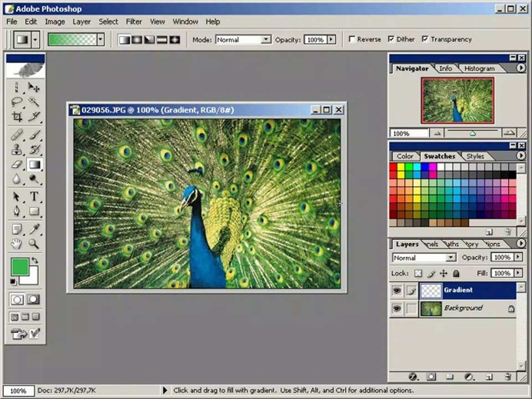Toggle lock transparent pixels
532x399 pixels.
click(x=418, y=273)
